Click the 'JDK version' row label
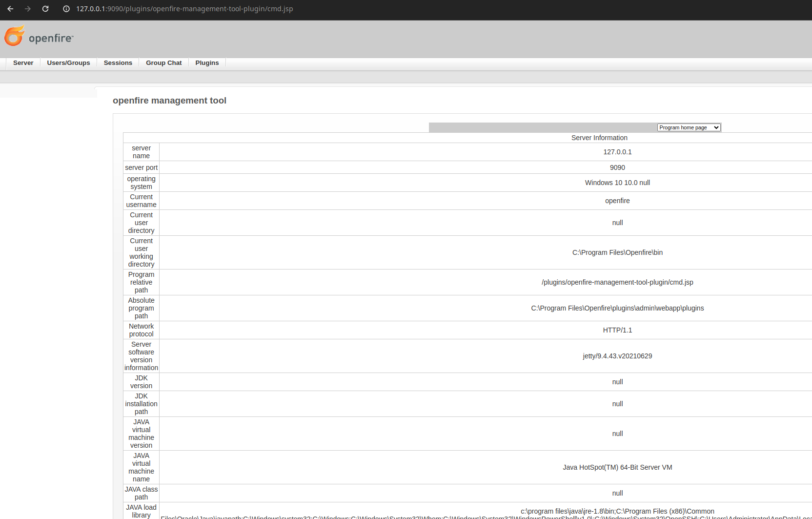The width and height of the screenshot is (812, 519). (x=141, y=382)
